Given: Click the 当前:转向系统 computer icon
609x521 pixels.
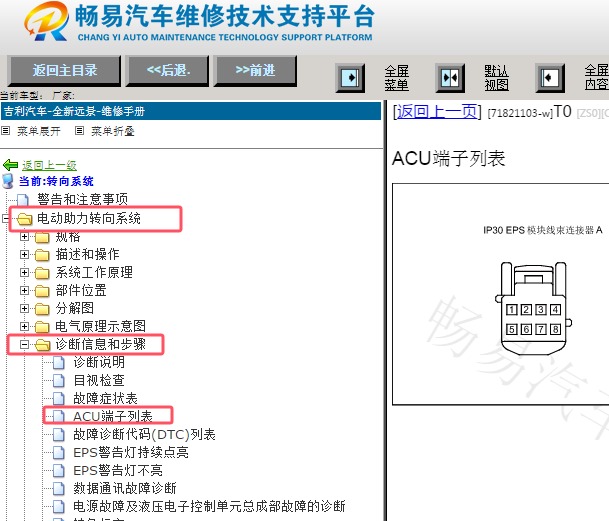Looking at the screenshot, I should click(x=8, y=181).
